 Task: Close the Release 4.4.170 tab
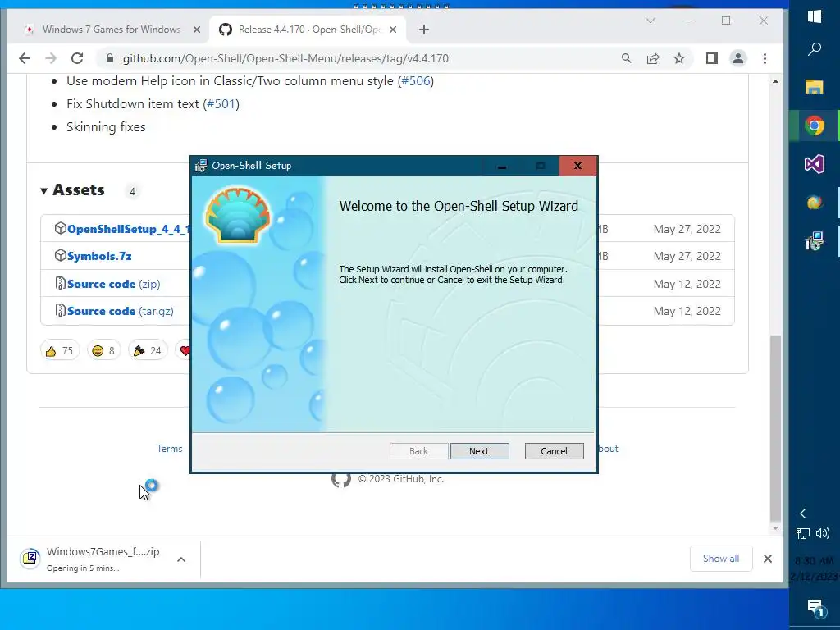click(393, 30)
